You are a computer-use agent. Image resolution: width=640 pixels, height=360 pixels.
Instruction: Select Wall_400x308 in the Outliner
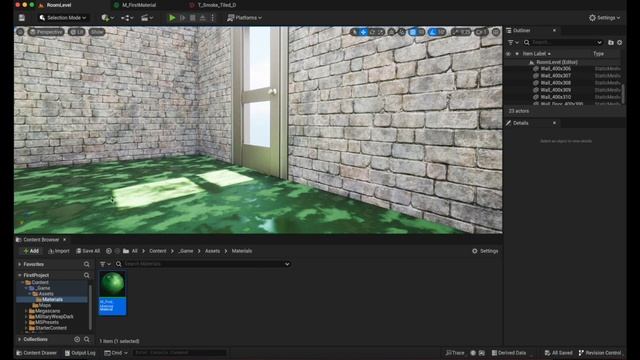click(556, 83)
